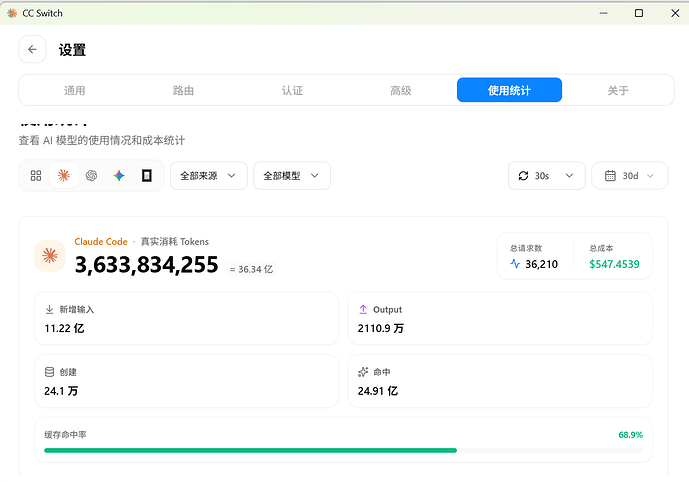Screen dimensions: 689x482
Task: Click the calendar icon next to 30d
Action: 610,176
